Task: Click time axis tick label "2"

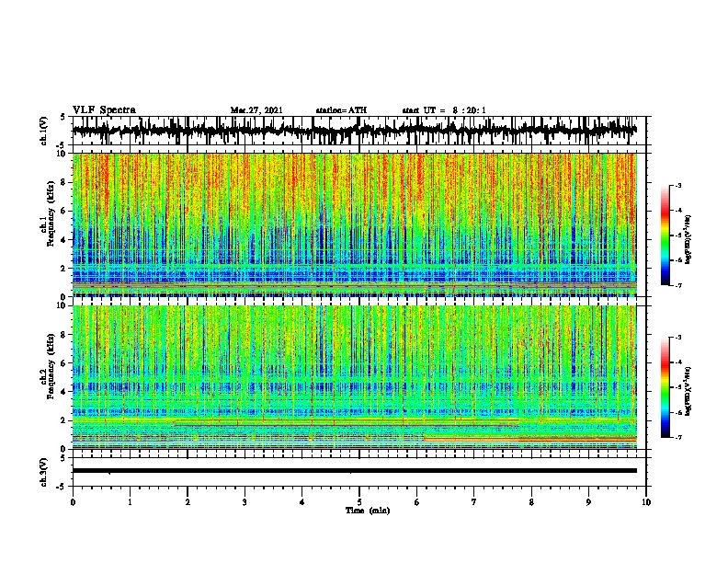Action: coord(188,502)
